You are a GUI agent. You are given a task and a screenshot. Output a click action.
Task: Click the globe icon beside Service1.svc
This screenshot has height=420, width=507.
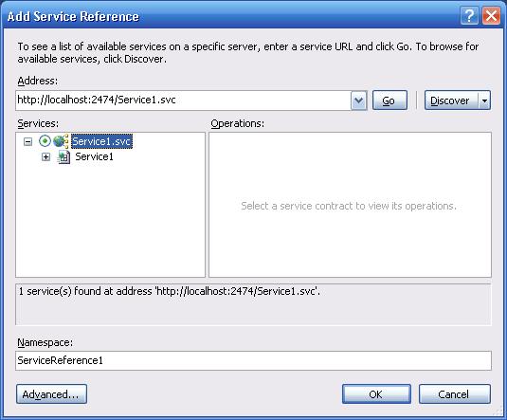click(x=61, y=141)
